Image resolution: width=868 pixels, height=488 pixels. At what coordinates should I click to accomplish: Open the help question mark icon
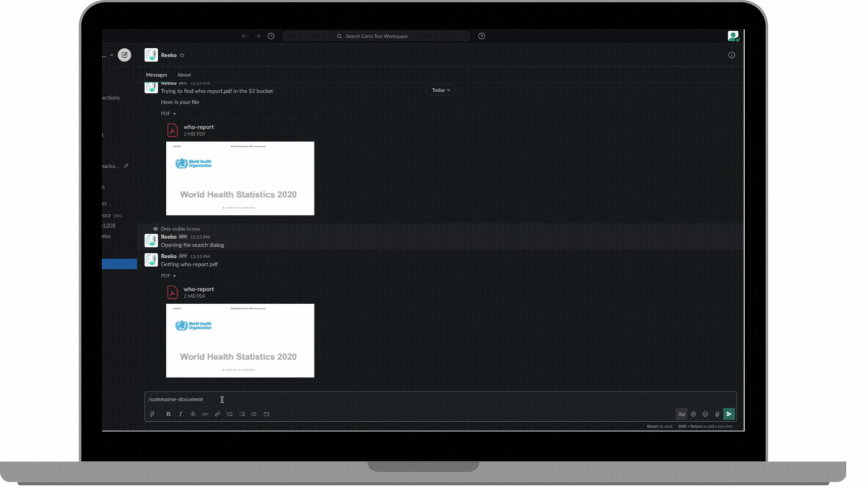pos(482,36)
